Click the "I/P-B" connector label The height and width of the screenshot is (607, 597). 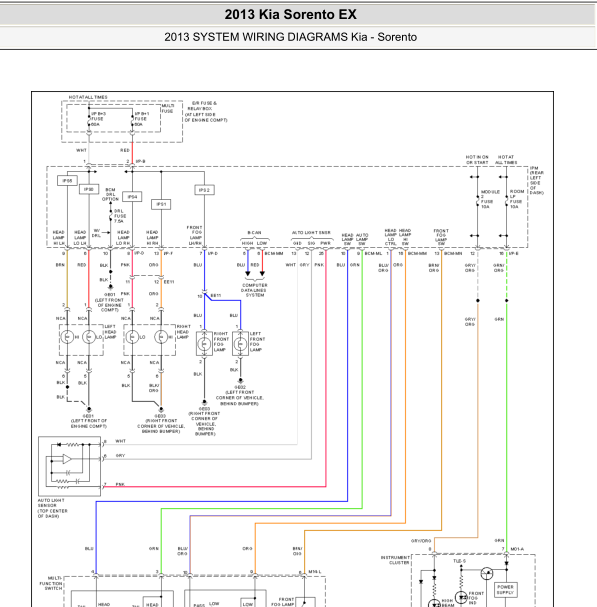click(x=141, y=161)
